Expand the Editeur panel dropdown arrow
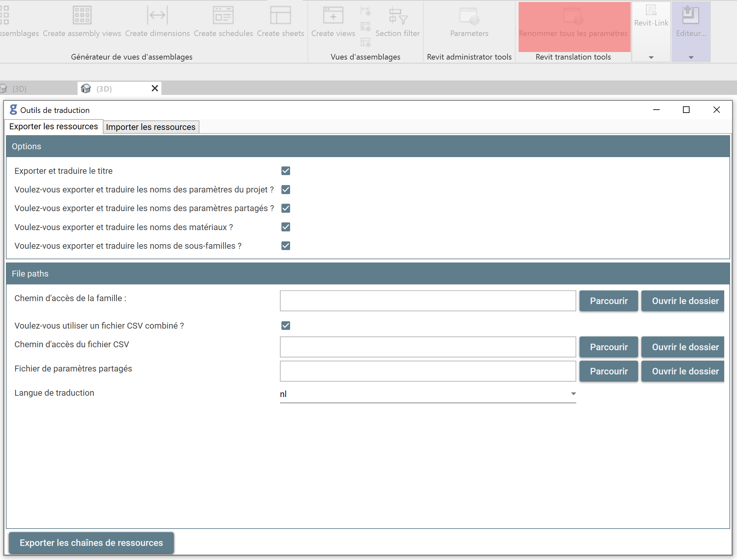The image size is (737, 560). coord(691,58)
